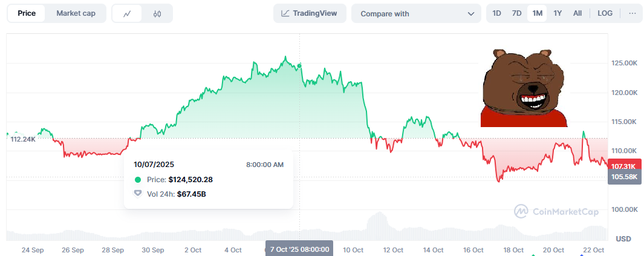The width and height of the screenshot is (644, 256).
Task: Click the 112.24K starting price label
Action: 23,139
